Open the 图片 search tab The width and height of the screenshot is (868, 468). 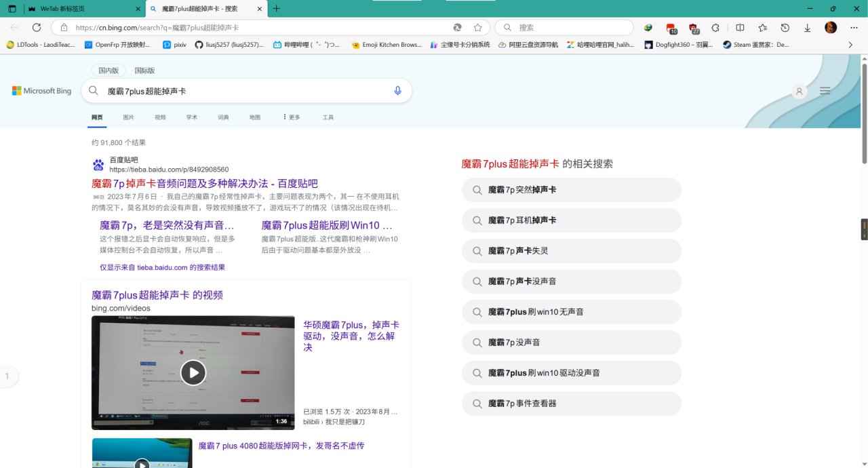click(x=128, y=117)
